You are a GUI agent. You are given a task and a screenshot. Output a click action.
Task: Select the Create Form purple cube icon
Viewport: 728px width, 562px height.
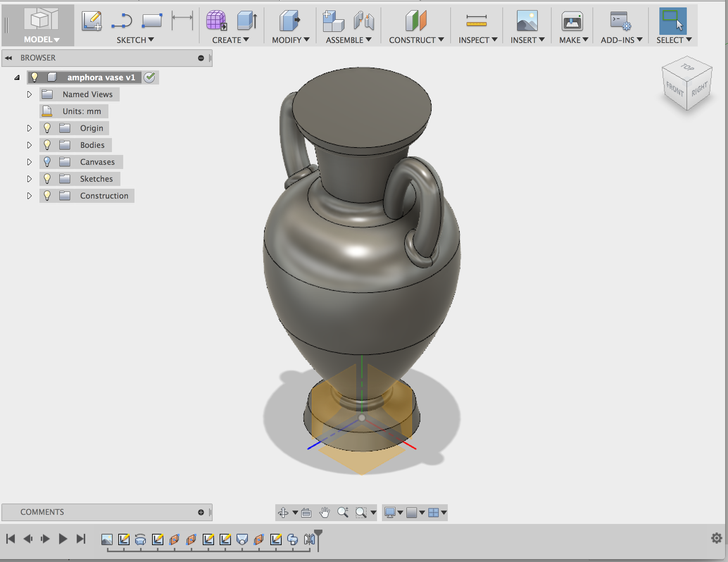216,21
